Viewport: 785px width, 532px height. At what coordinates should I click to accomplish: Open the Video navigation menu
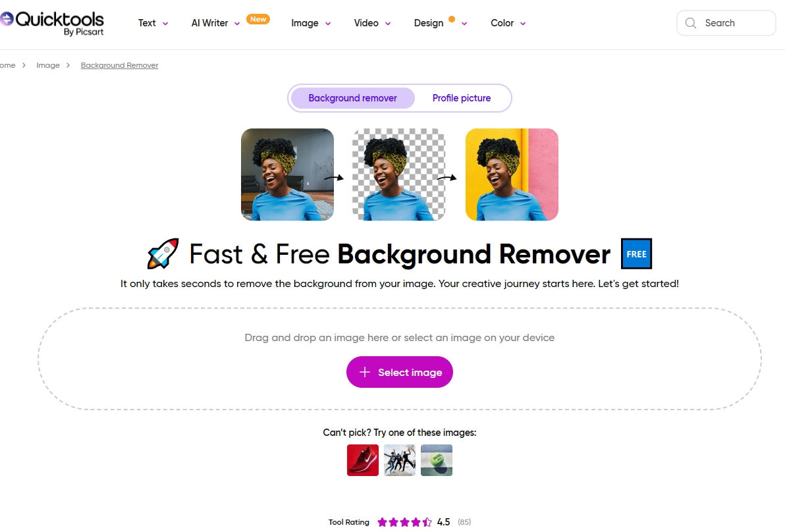372,23
